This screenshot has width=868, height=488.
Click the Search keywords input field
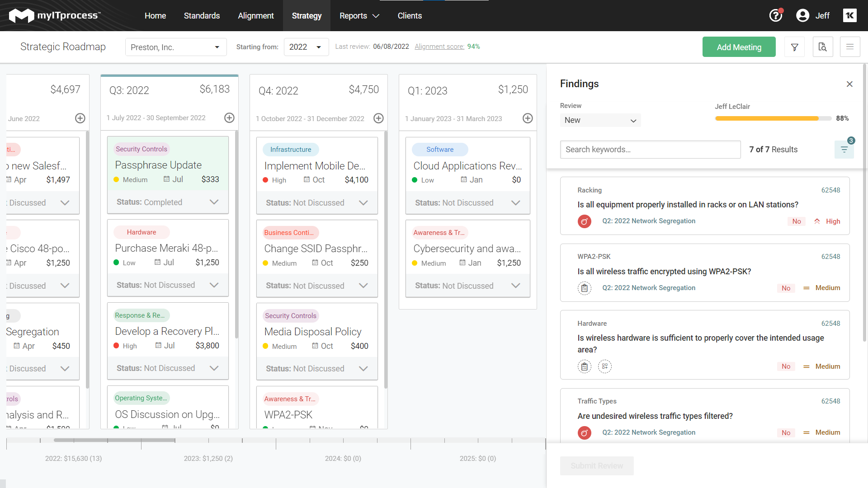click(650, 150)
